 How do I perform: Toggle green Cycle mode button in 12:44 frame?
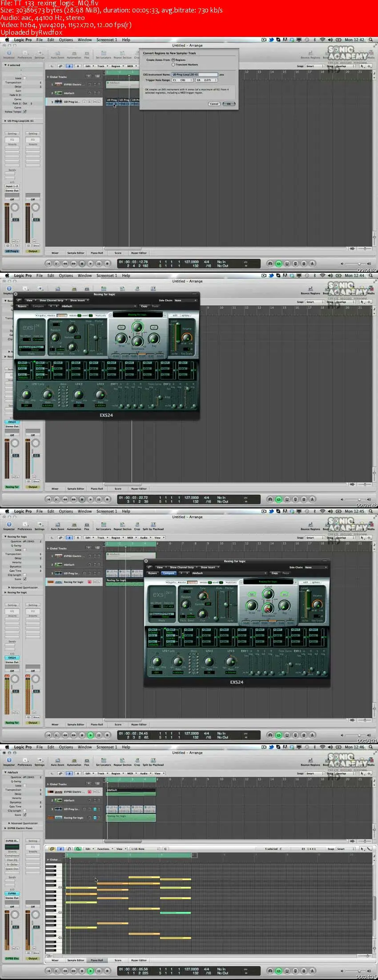[278, 499]
